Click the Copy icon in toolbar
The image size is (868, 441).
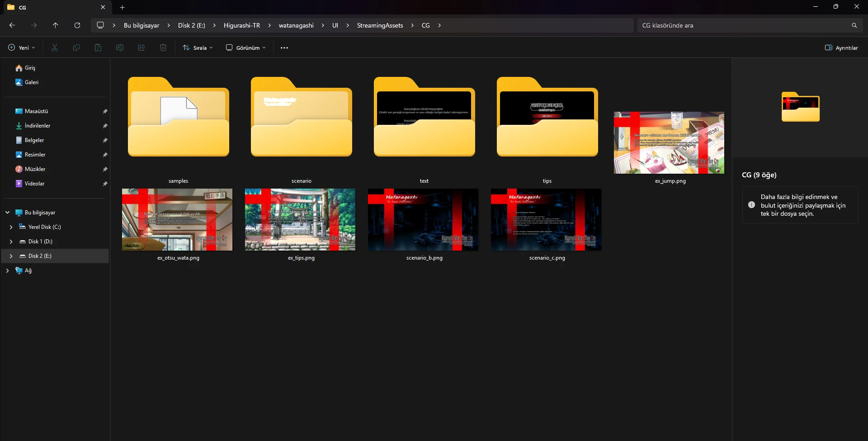76,47
